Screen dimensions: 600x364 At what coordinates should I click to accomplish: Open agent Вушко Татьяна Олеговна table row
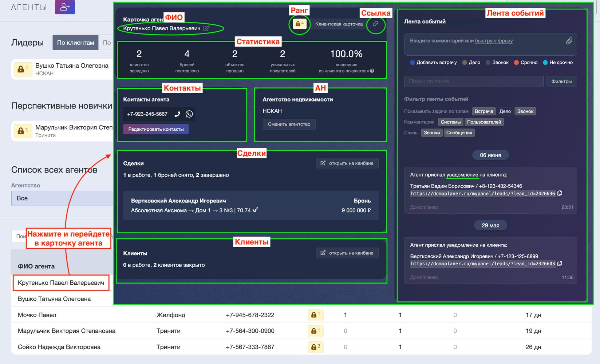54,299
